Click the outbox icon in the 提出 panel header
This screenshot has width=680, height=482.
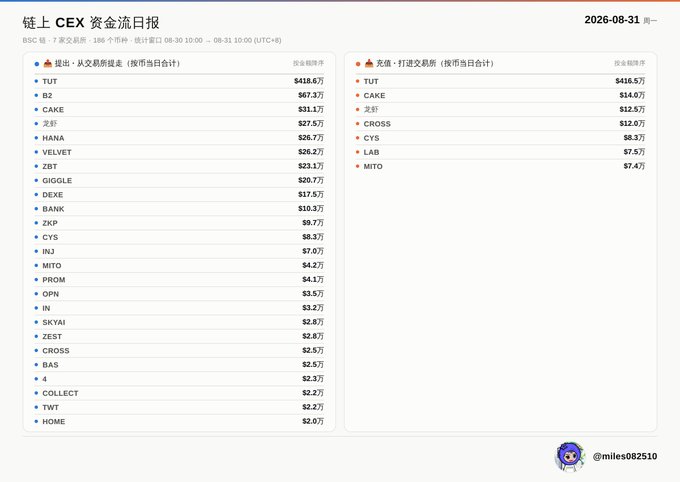click(x=48, y=63)
